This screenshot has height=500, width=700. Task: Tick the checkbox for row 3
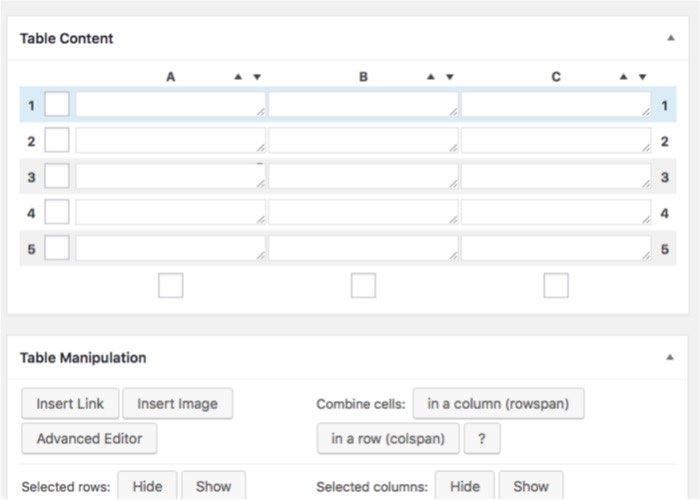click(57, 177)
